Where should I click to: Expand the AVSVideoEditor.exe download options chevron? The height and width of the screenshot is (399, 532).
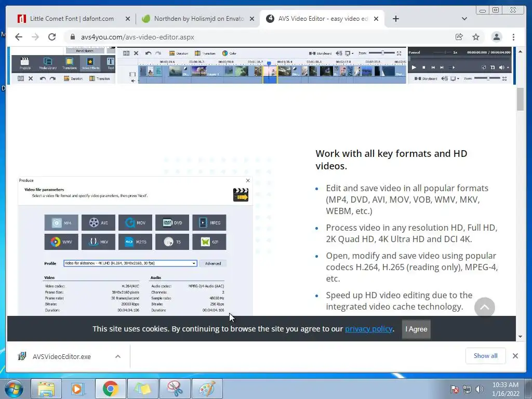118,356
